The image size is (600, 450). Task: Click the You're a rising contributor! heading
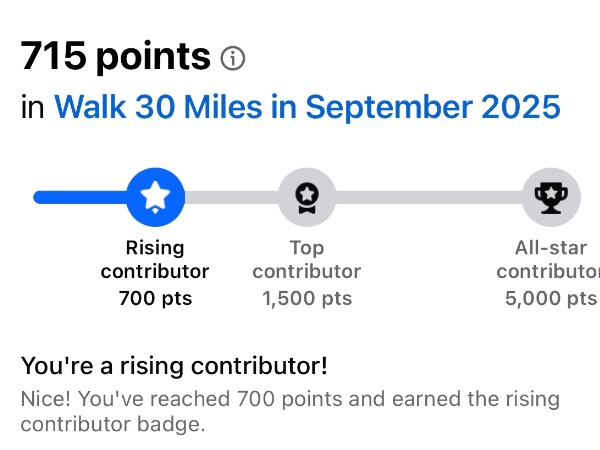174,365
